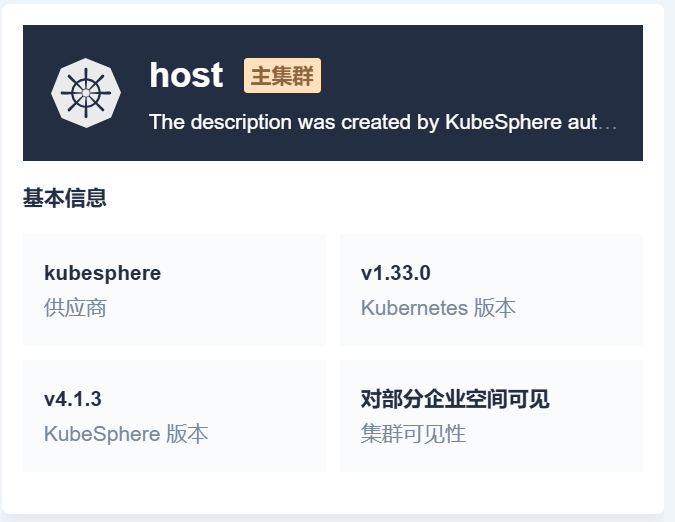Click the 集群可见性 label
Image resolution: width=675 pixels, height=522 pixels.
point(413,434)
